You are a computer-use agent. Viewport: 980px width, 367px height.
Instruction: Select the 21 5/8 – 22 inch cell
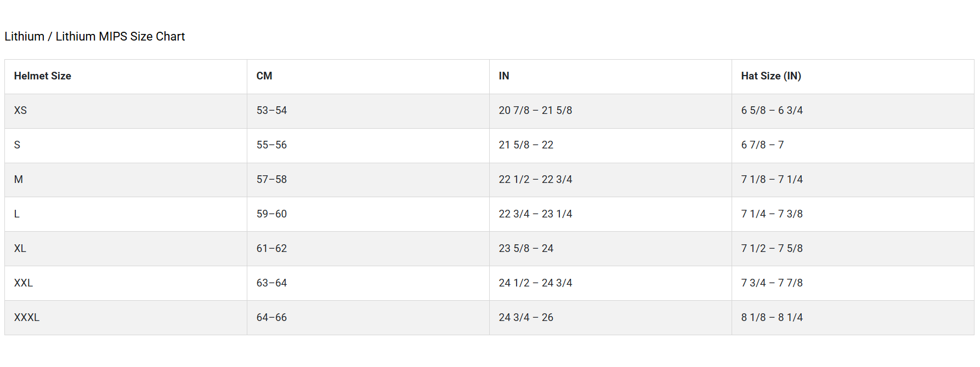(526, 145)
